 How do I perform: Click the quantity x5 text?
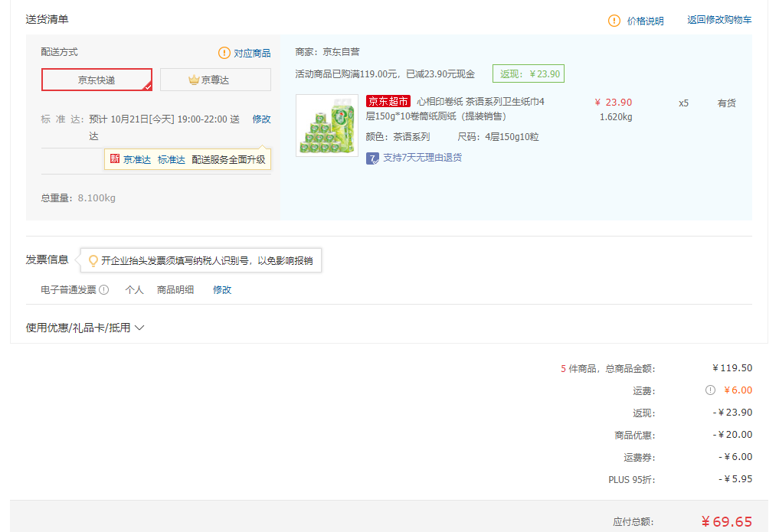(x=683, y=103)
